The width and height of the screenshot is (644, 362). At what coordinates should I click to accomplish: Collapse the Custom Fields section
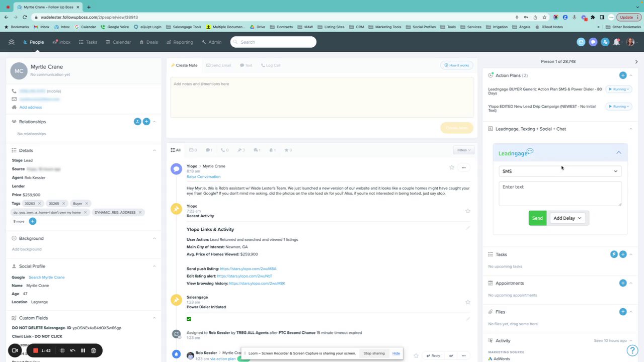(154, 318)
